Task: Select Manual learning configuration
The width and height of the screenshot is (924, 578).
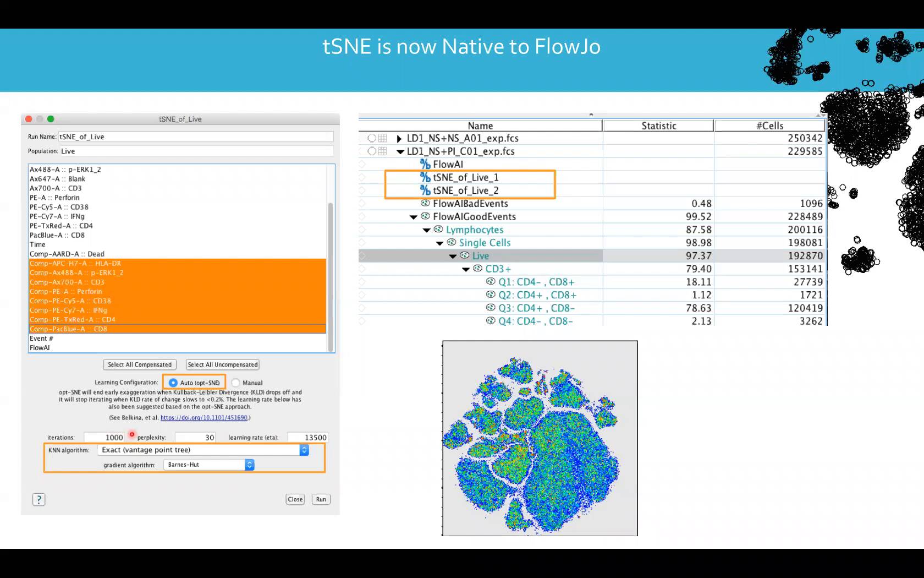Action: 235,383
